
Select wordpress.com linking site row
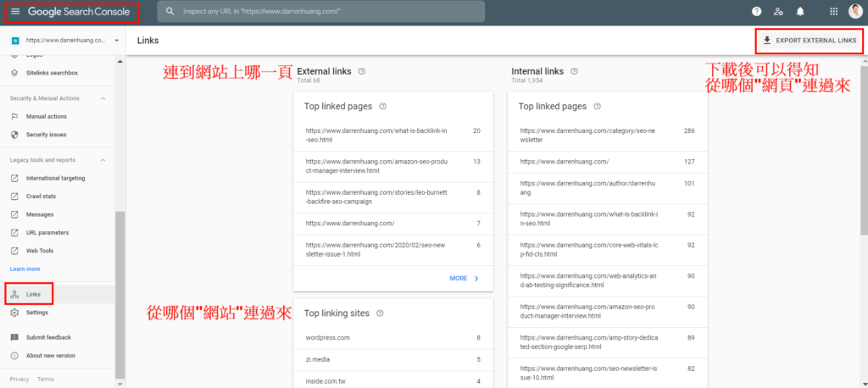[x=393, y=338]
